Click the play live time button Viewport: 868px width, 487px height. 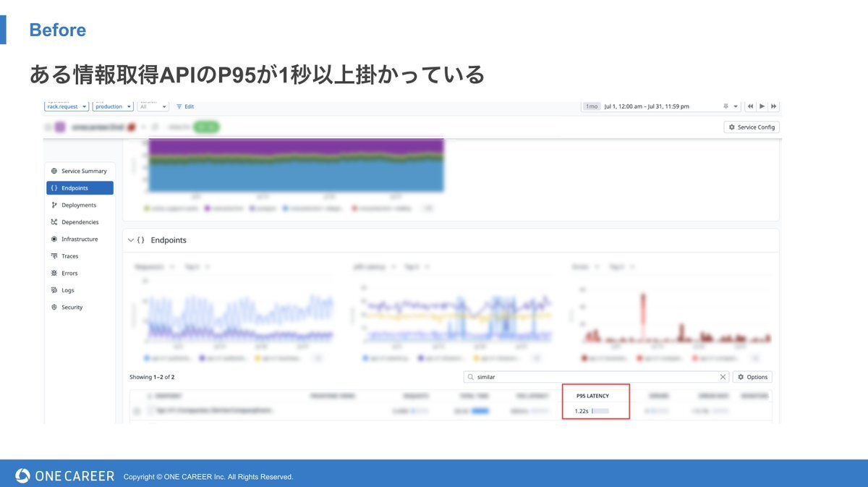pos(762,106)
